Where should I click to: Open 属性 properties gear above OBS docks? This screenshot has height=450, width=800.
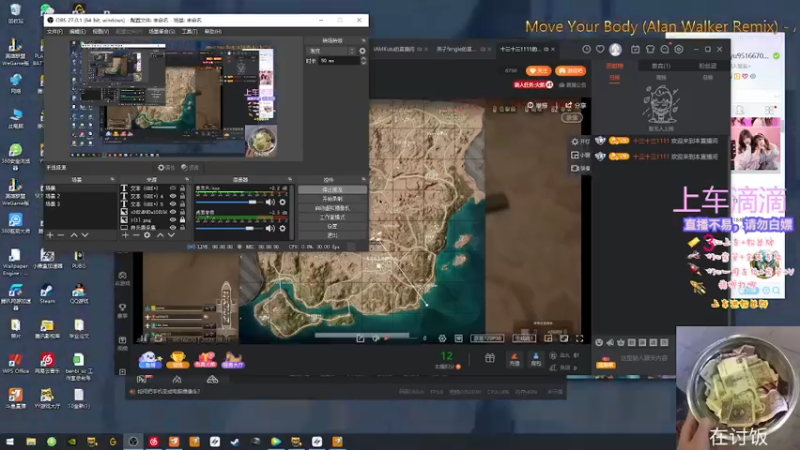166,167
